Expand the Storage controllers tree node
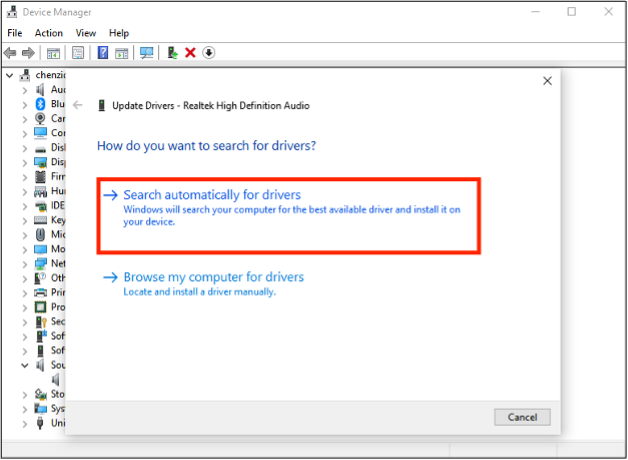Viewport: 628px width, 460px height. pyautogui.click(x=25, y=395)
